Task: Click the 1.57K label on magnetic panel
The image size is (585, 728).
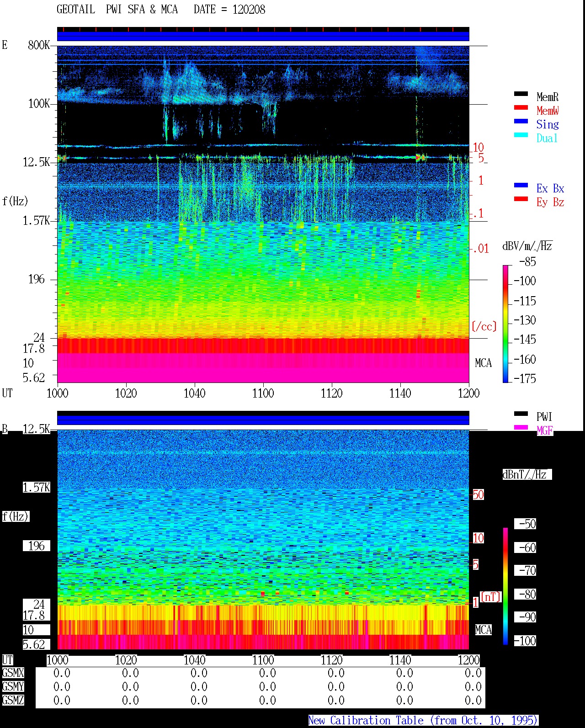Action: click(37, 488)
